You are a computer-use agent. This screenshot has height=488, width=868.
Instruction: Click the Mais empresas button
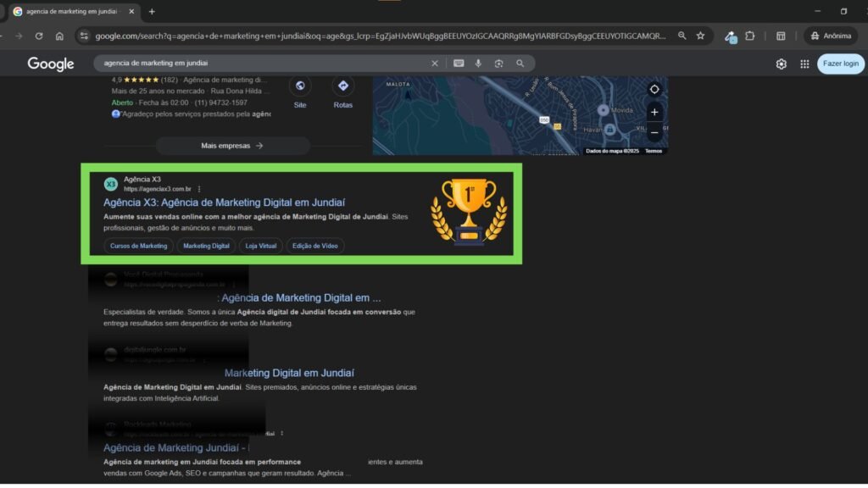coord(232,146)
